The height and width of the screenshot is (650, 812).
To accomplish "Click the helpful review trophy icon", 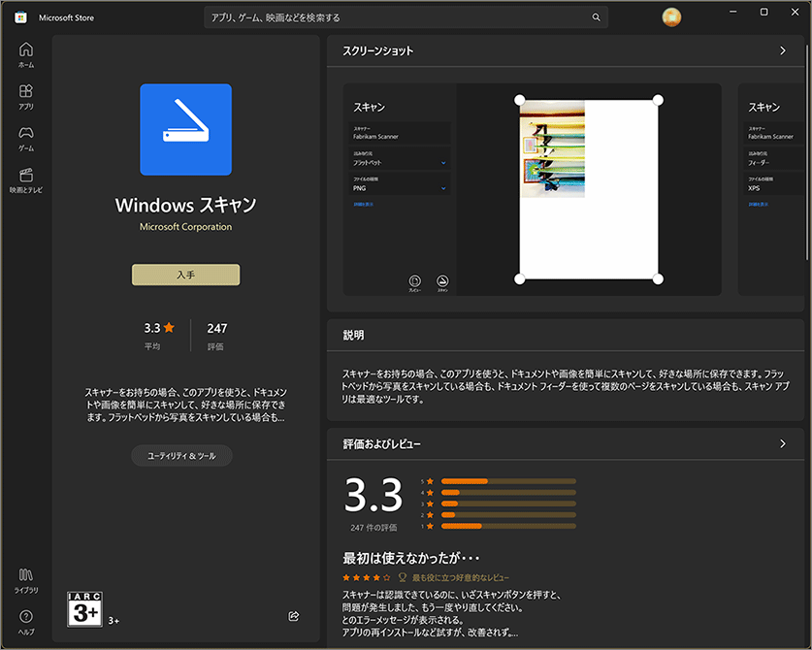I will (402, 577).
